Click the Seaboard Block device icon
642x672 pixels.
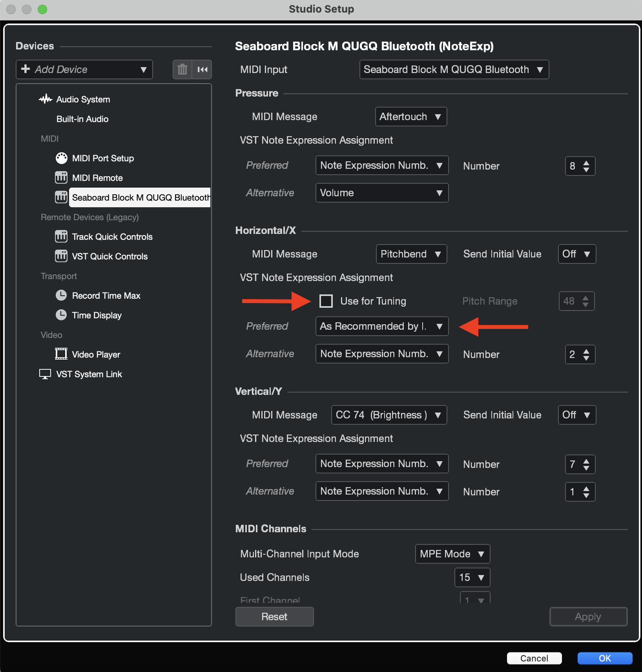[61, 197]
